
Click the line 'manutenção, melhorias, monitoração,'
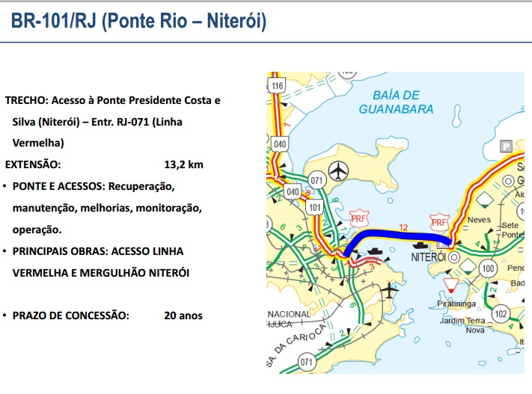point(107,208)
